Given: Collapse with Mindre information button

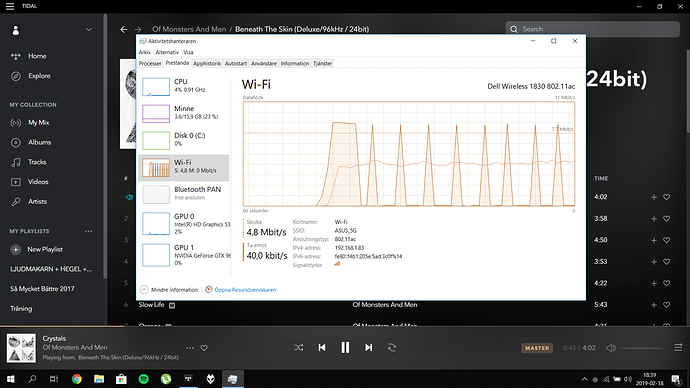Looking at the screenshot, I should click(x=169, y=289).
